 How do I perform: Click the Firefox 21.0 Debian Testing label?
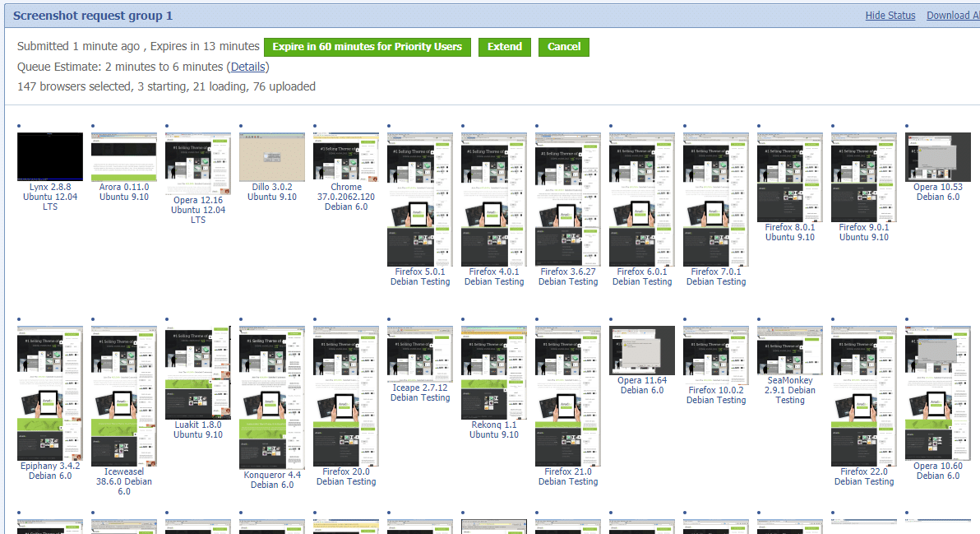pyautogui.click(x=568, y=476)
